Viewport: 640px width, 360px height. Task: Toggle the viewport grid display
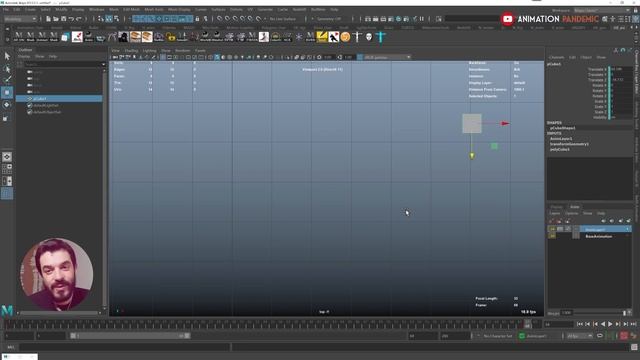point(162,57)
